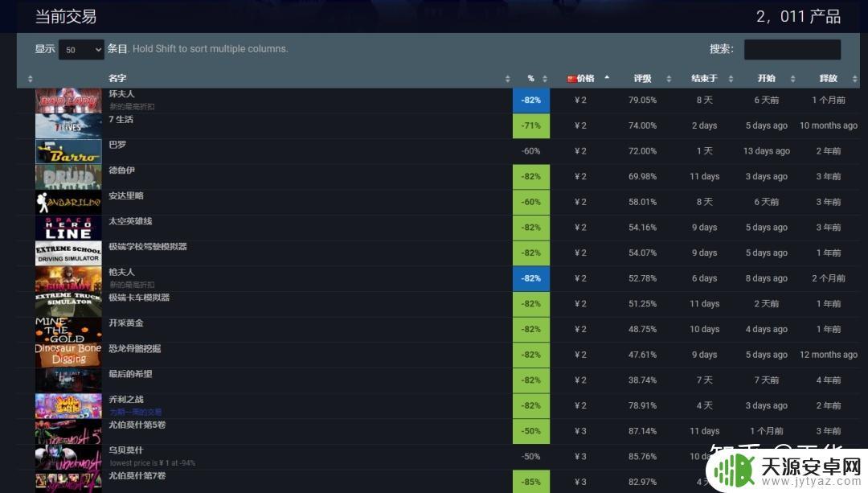
Task: Click the 78.91% rating cell
Action: tap(642, 407)
